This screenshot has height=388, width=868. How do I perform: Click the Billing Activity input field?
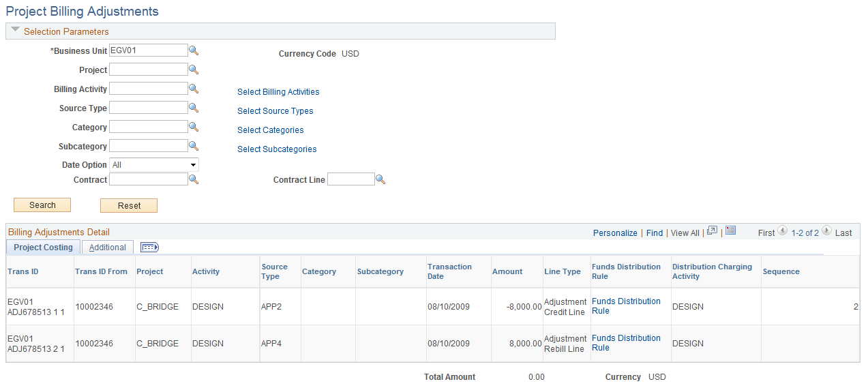tap(148, 89)
